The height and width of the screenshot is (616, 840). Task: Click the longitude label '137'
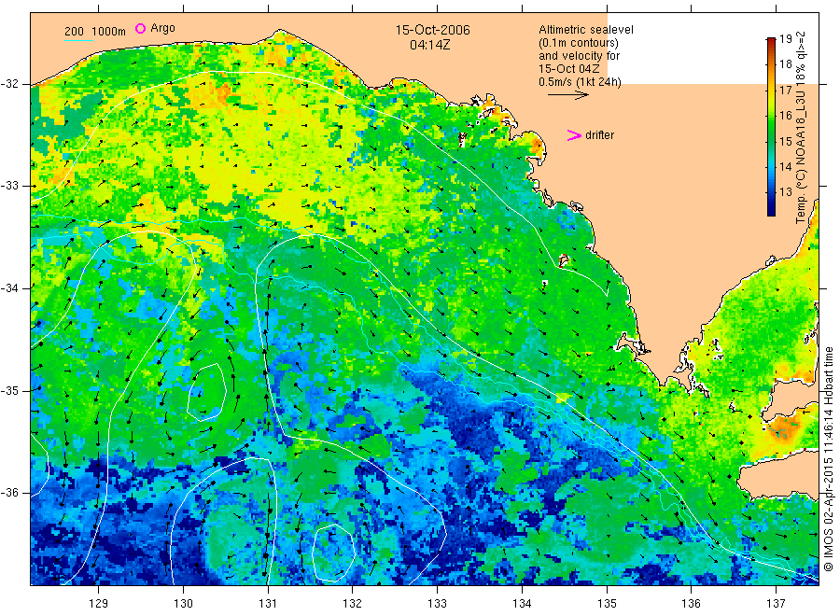click(x=776, y=604)
